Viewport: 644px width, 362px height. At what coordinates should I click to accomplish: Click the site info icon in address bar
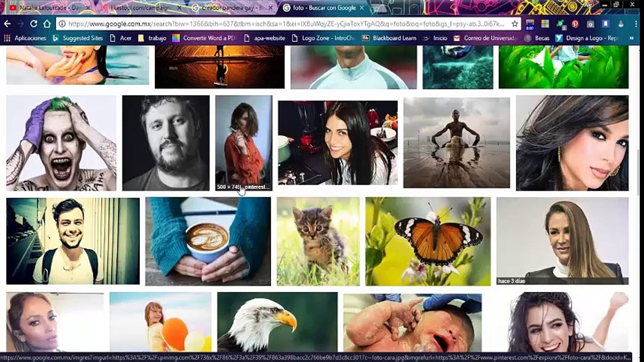click(62, 24)
